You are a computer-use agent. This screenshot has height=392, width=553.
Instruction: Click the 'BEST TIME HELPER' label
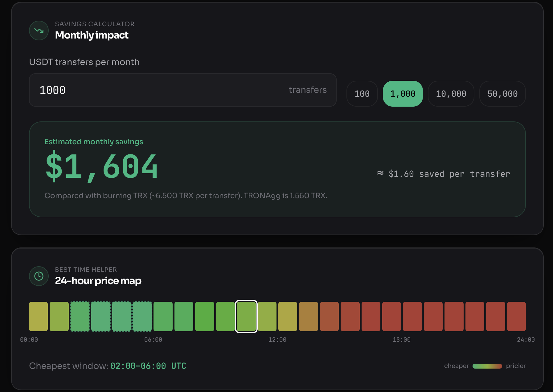coord(86,270)
